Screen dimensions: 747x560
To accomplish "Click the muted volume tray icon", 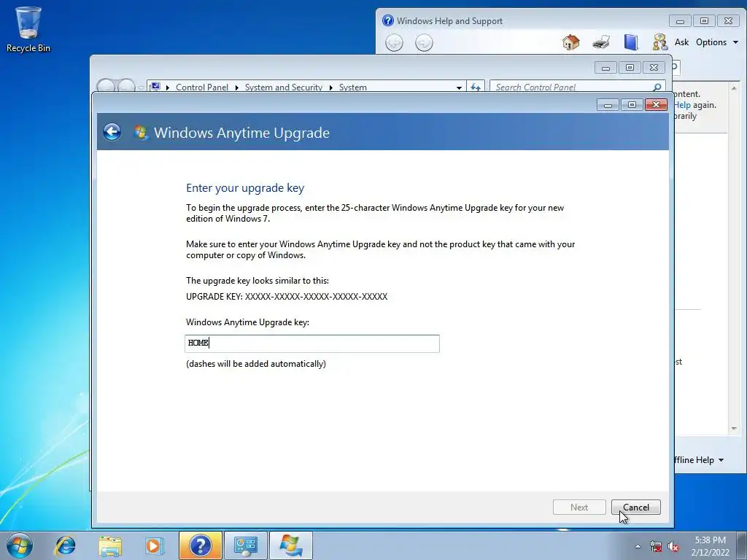I will tap(673, 546).
